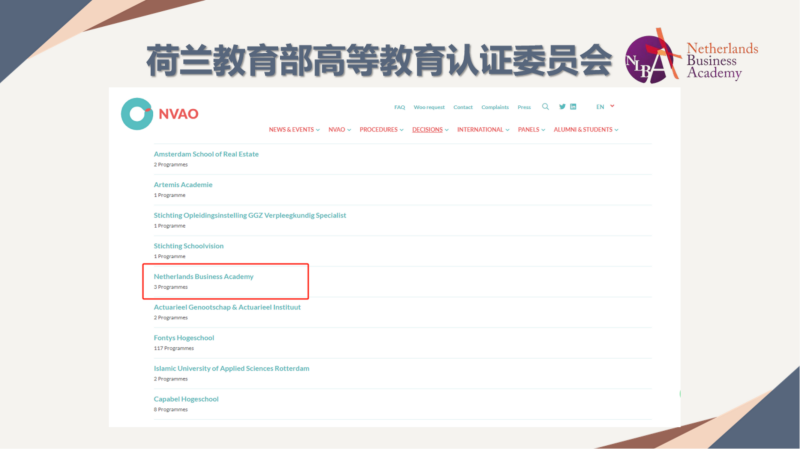Click '2 Programmes' under Actuarieel Genootschap
The image size is (800, 449).
click(170, 318)
